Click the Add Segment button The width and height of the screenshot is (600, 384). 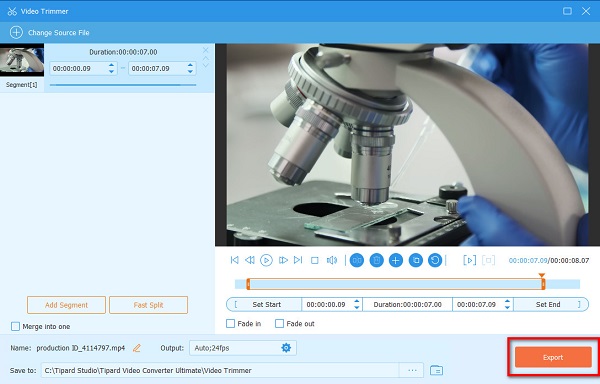point(66,305)
